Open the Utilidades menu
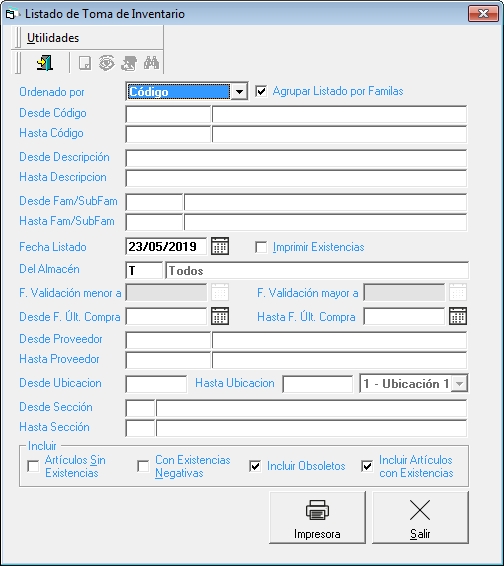 coord(53,38)
